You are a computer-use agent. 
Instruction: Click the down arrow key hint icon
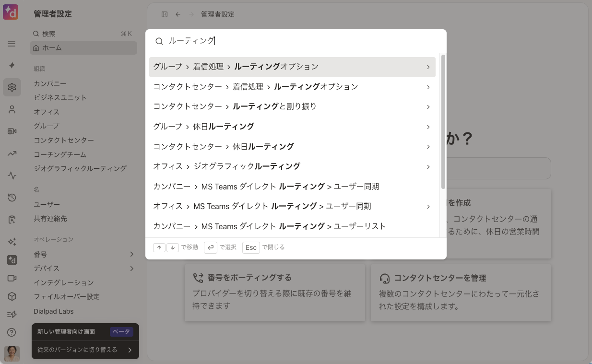click(173, 247)
